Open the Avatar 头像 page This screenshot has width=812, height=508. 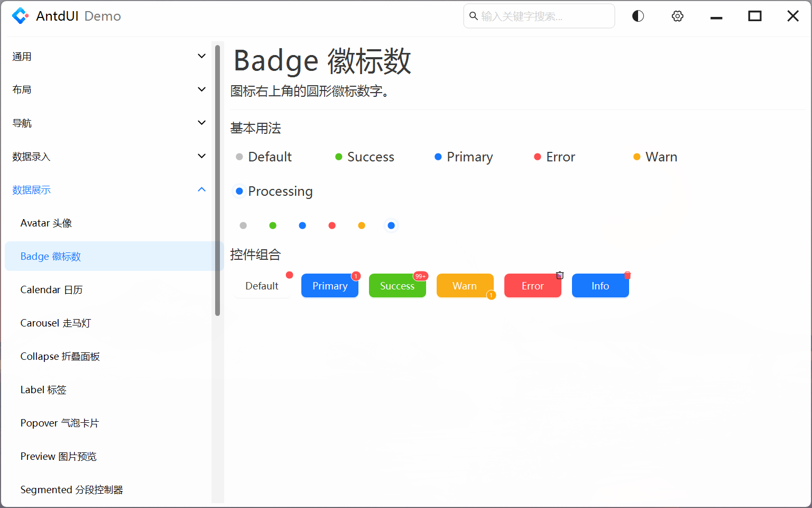(x=46, y=223)
